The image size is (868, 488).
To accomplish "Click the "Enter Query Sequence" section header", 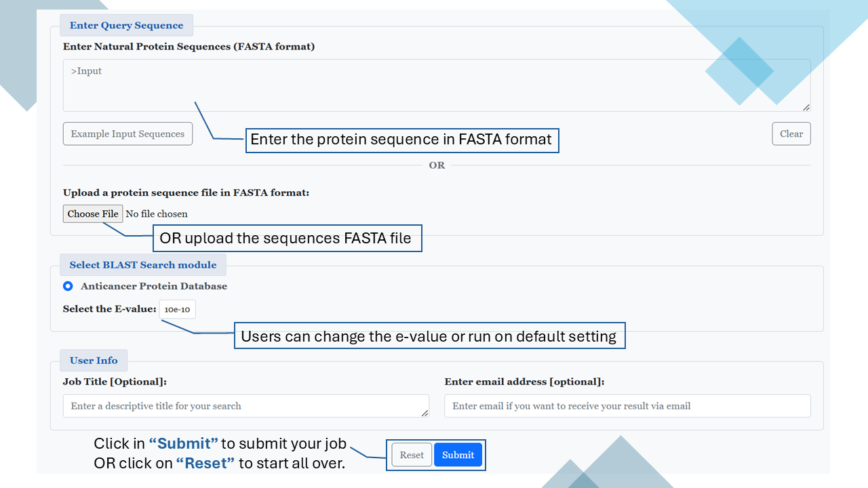I will (126, 25).
